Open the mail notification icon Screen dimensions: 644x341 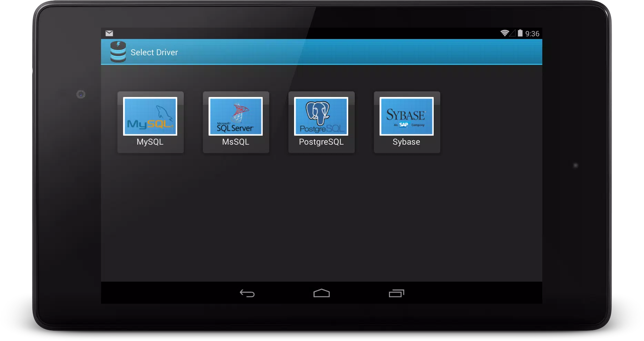[x=109, y=33]
